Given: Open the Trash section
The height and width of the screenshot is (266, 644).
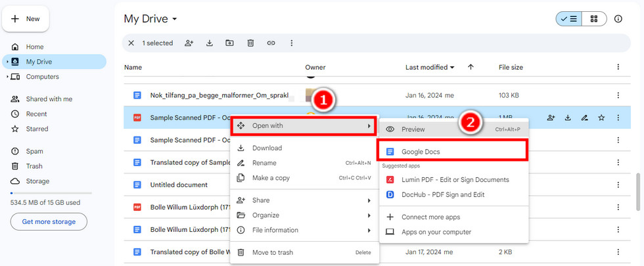Looking at the screenshot, I should [34, 166].
